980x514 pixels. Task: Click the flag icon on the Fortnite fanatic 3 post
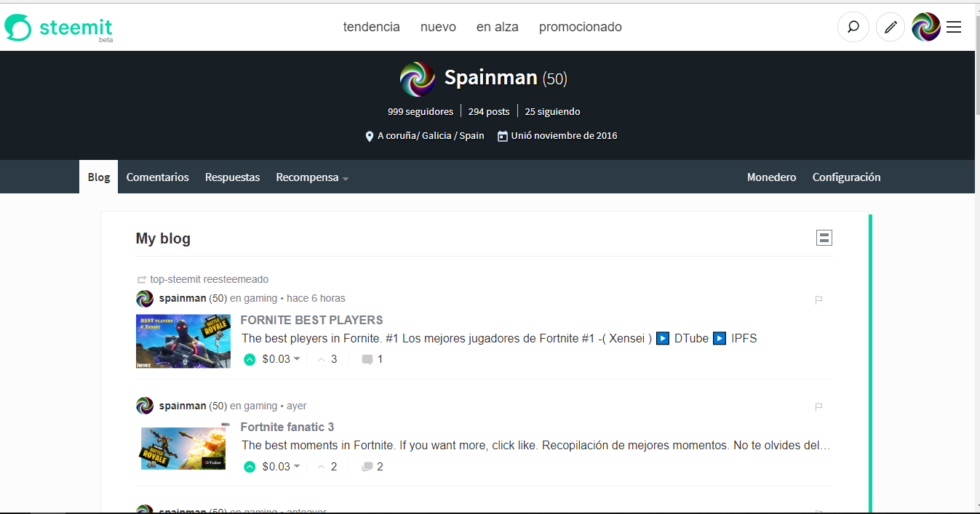(x=818, y=406)
